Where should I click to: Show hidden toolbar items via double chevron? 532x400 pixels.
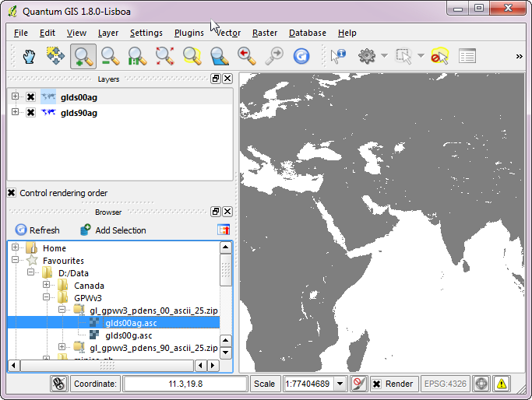519,56
